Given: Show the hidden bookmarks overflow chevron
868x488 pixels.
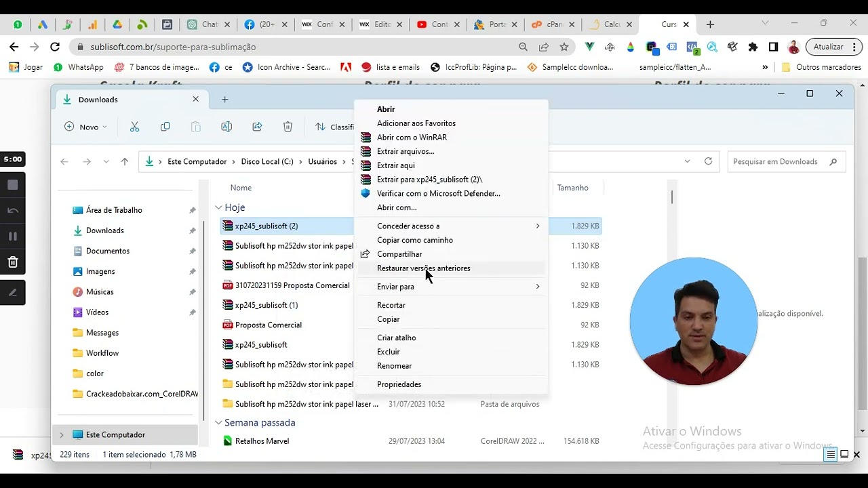Looking at the screenshot, I should [x=765, y=67].
